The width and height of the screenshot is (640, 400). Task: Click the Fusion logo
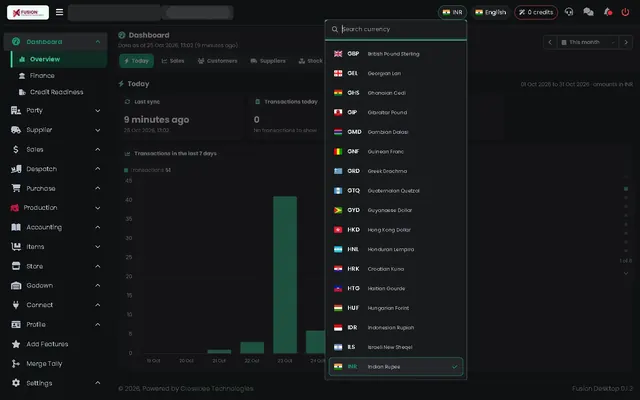[x=28, y=12]
